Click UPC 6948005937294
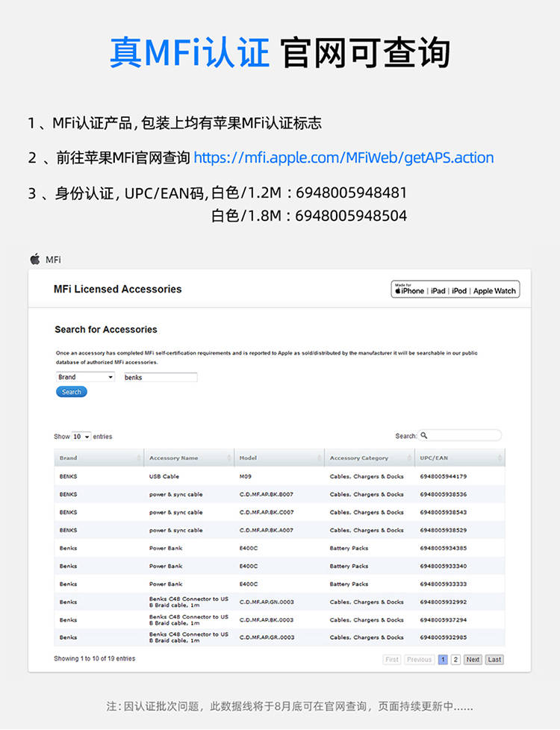Viewport: 560px width, 730px height. click(x=443, y=620)
